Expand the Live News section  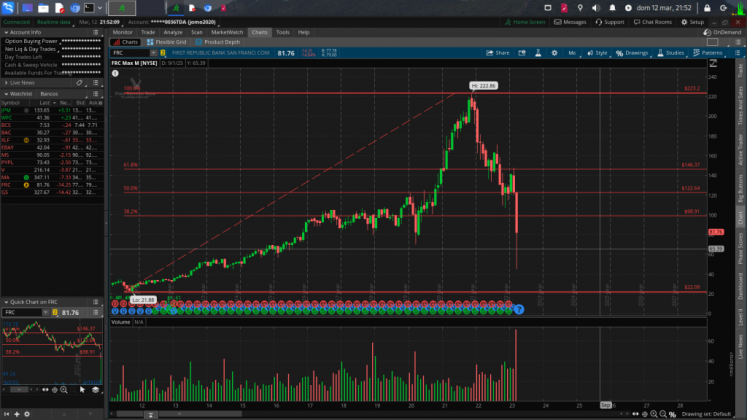[x=6, y=83]
